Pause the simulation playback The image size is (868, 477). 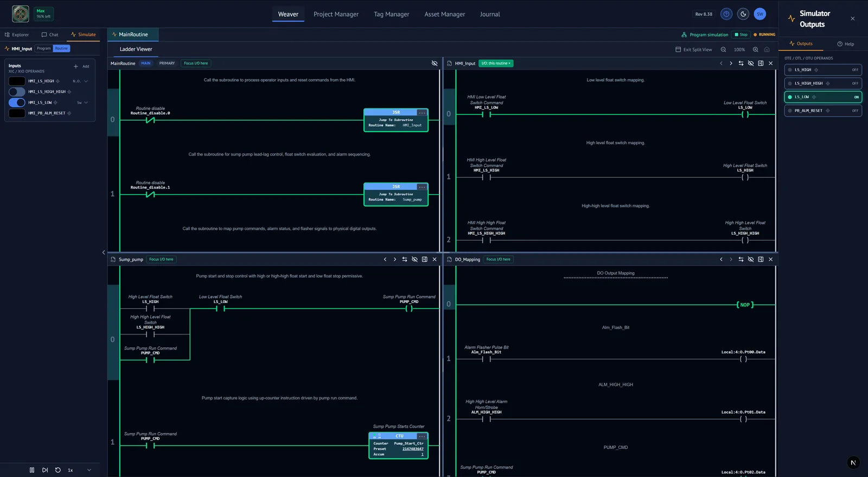[32, 470]
